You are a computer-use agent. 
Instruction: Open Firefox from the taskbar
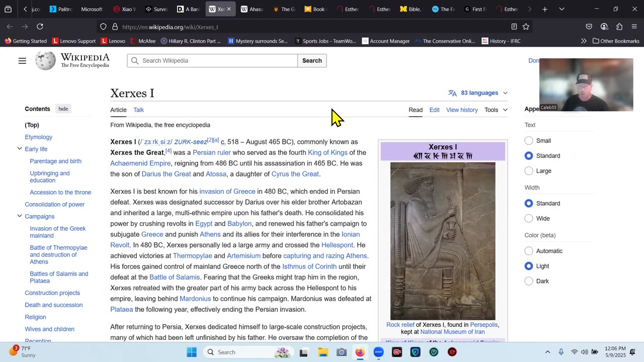point(360,352)
